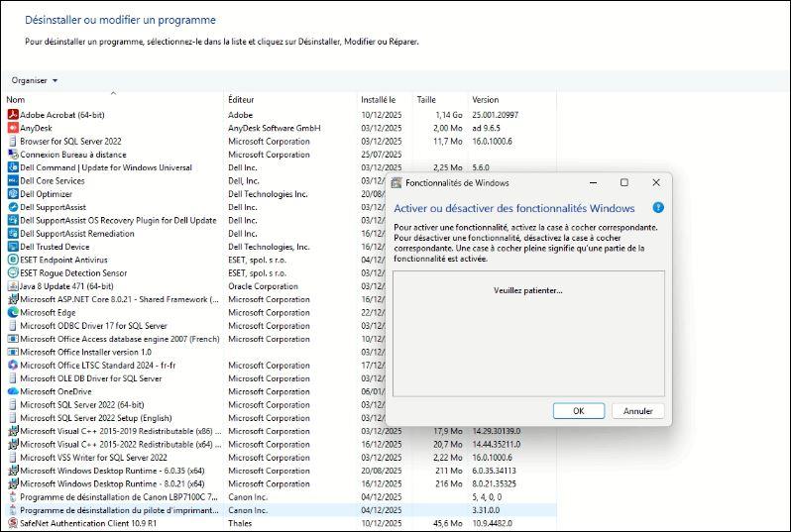The height and width of the screenshot is (532, 791).
Task: Click the blue help question mark icon
Action: (x=657, y=208)
